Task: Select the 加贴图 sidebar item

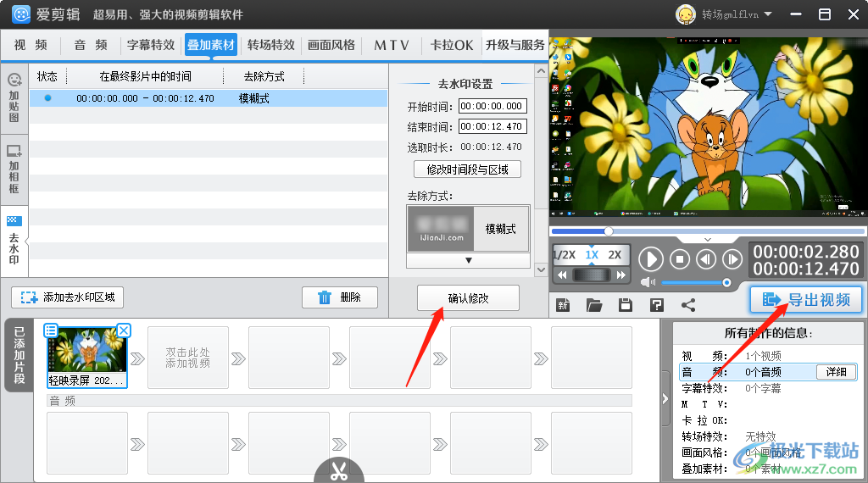Action: (14, 98)
